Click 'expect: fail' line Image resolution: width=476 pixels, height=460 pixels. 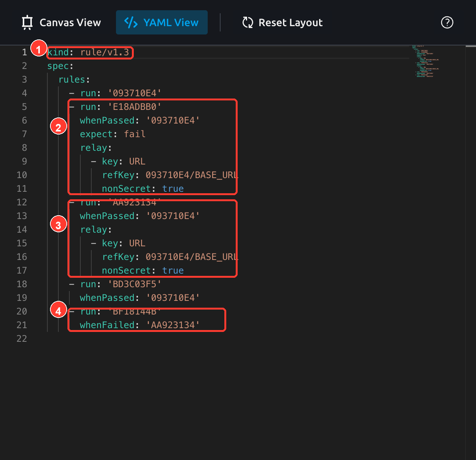click(x=113, y=134)
